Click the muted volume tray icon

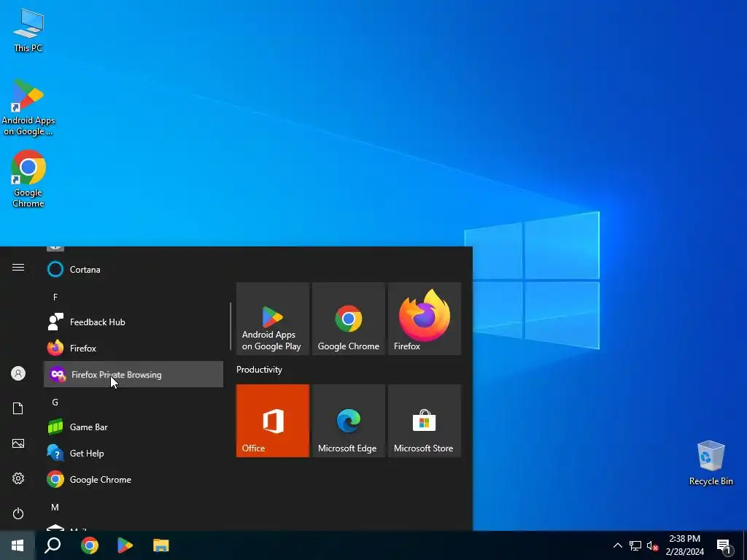(x=652, y=545)
